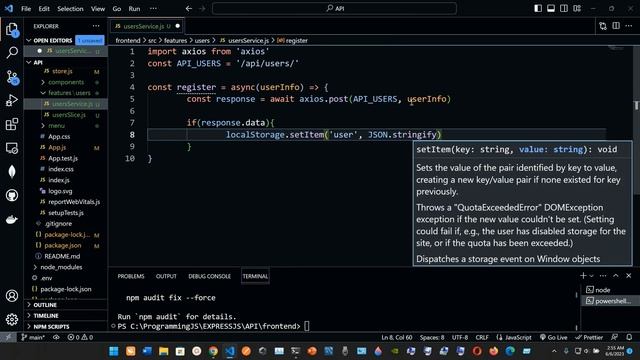Open Source Control view

tap(12, 77)
